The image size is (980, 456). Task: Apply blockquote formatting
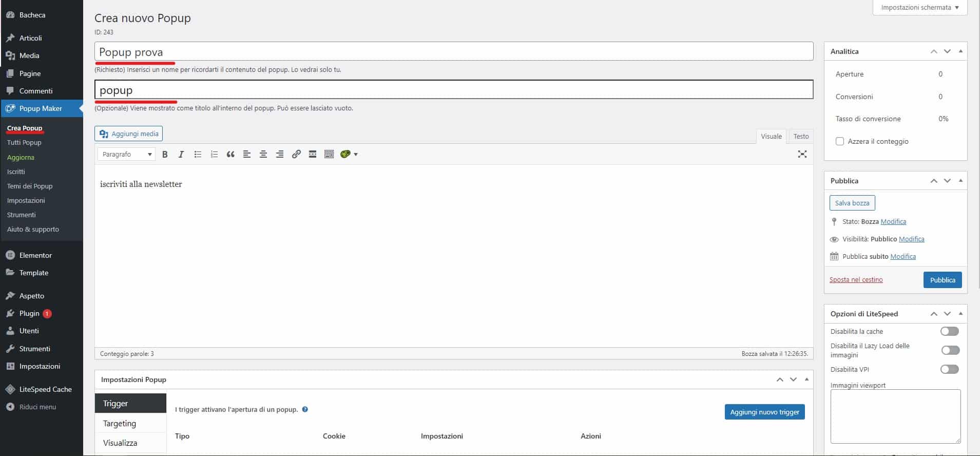(230, 154)
